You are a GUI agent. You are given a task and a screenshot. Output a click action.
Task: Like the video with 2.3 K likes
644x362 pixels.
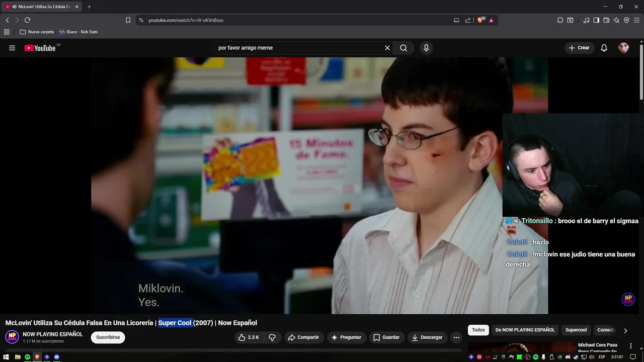(x=249, y=337)
